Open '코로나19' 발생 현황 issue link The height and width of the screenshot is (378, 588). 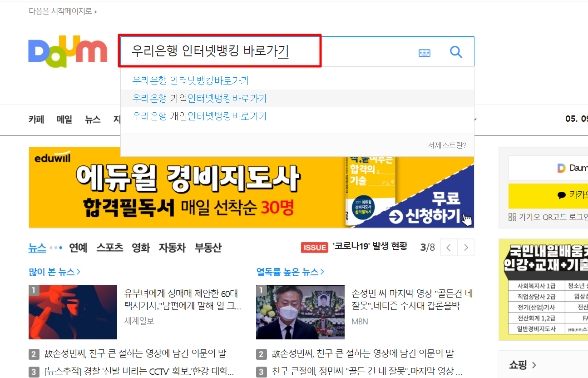(x=370, y=246)
